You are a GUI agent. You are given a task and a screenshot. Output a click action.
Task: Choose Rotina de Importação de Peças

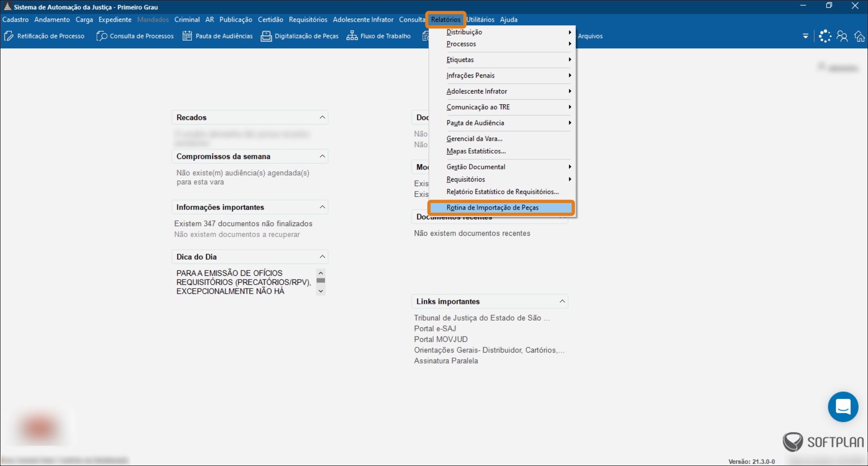click(x=501, y=208)
